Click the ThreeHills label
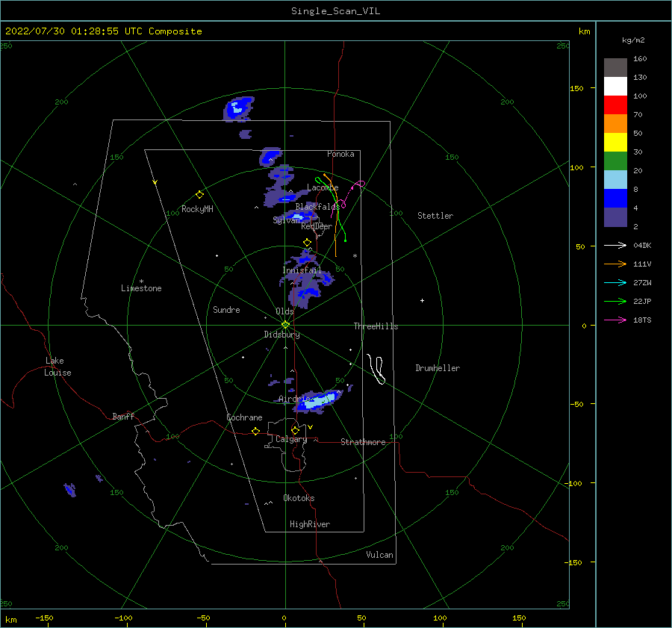Viewport: 672px width, 628px height. tap(376, 326)
